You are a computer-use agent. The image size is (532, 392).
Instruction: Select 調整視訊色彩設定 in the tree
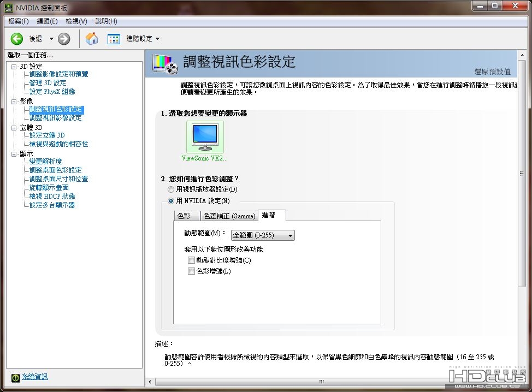click(56, 109)
